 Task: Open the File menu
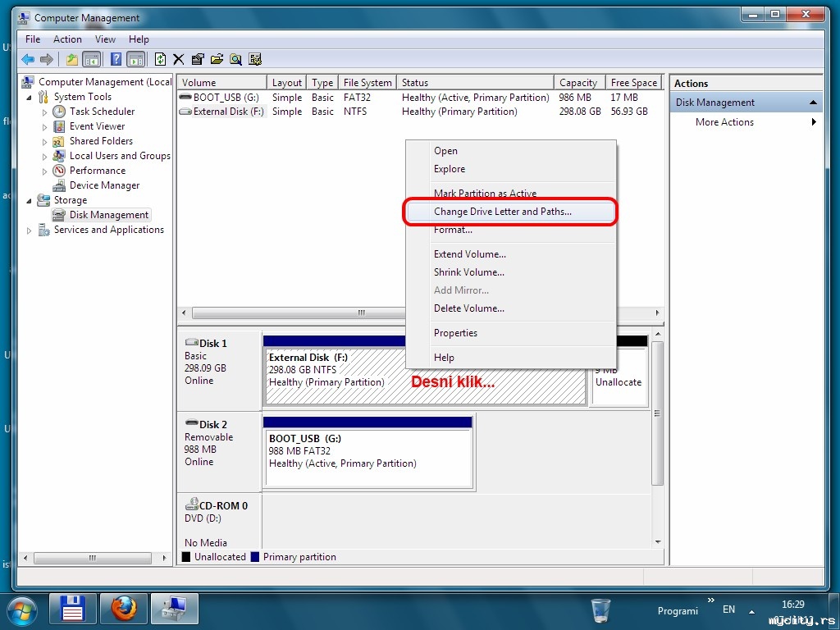click(33, 39)
